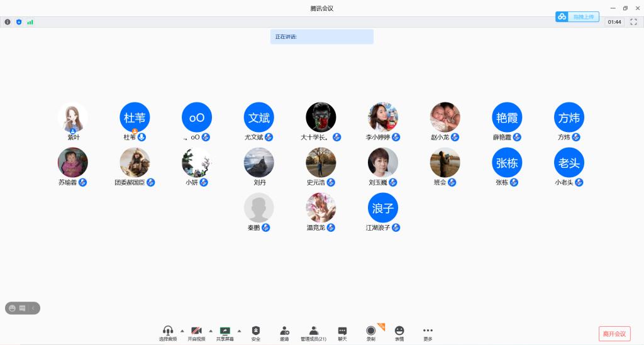The height and width of the screenshot is (345, 644).
Task: Click 共享屏幕 to share screen
Action: (225, 331)
